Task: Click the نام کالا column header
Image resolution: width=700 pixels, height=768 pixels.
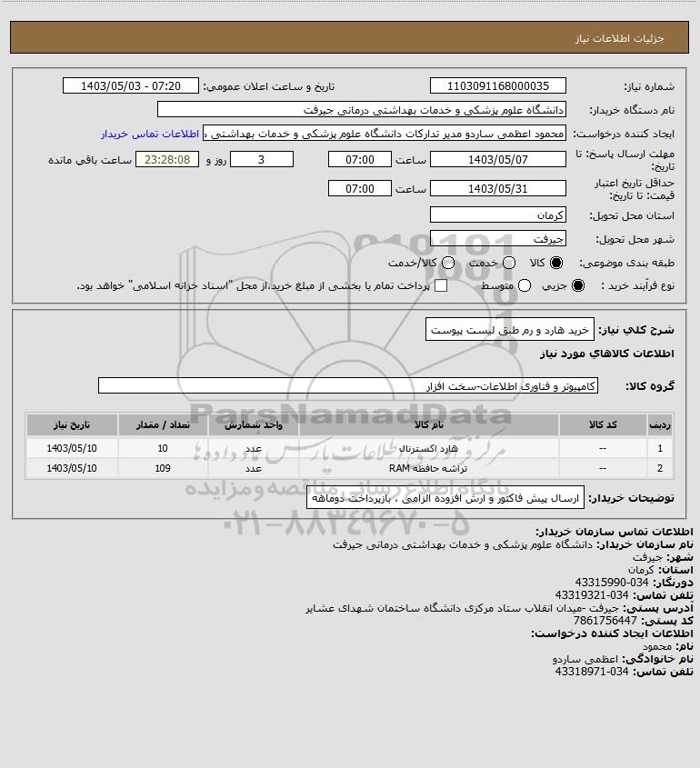Action: click(x=428, y=424)
